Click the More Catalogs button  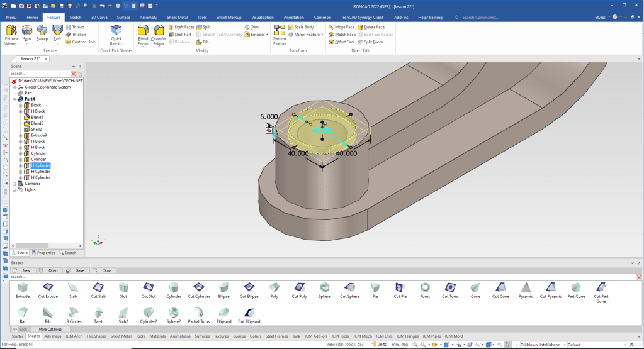[x=50, y=329]
